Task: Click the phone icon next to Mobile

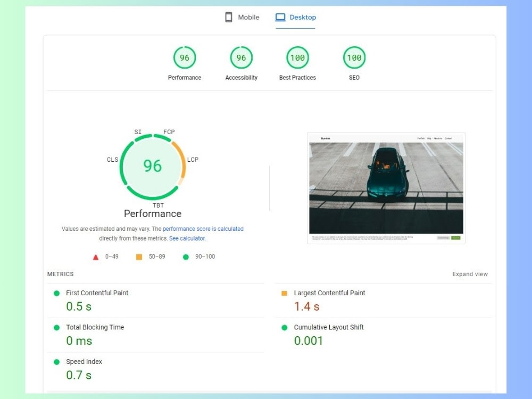Action: 229,18
